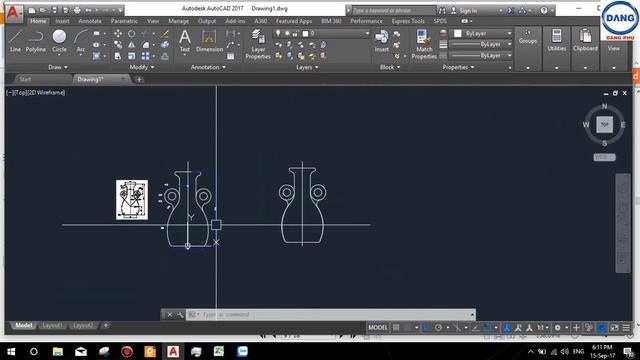This screenshot has height=360, width=640.
Task: Switch to Layout1 tab
Action: click(53, 326)
